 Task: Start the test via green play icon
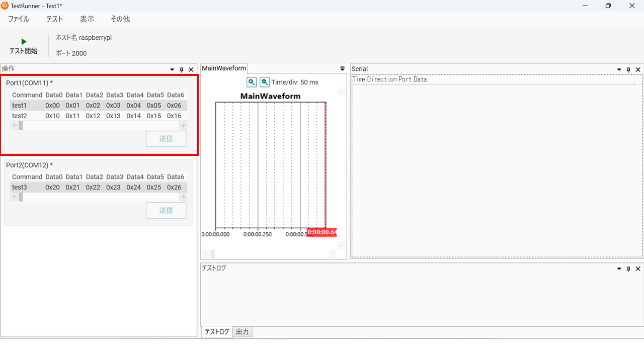[x=23, y=41]
